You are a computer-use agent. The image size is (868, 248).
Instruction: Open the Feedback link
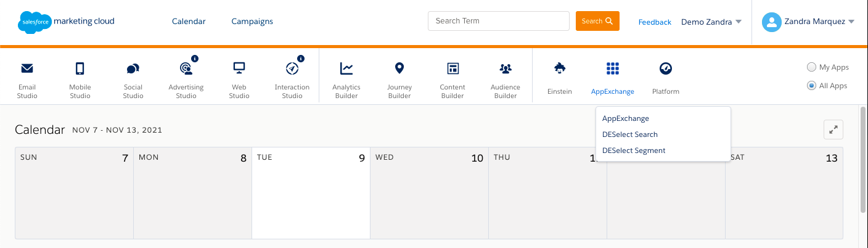[x=655, y=22]
